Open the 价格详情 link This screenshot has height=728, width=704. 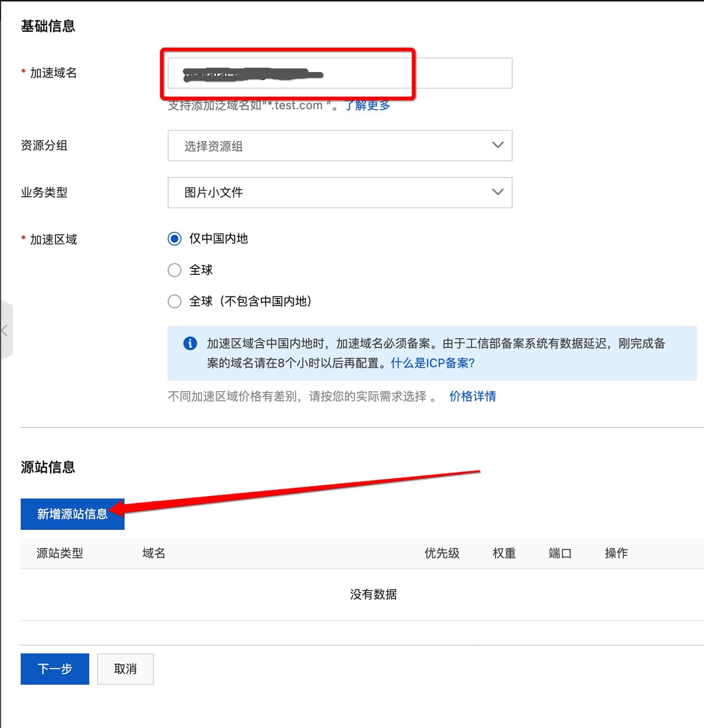click(472, 396)
